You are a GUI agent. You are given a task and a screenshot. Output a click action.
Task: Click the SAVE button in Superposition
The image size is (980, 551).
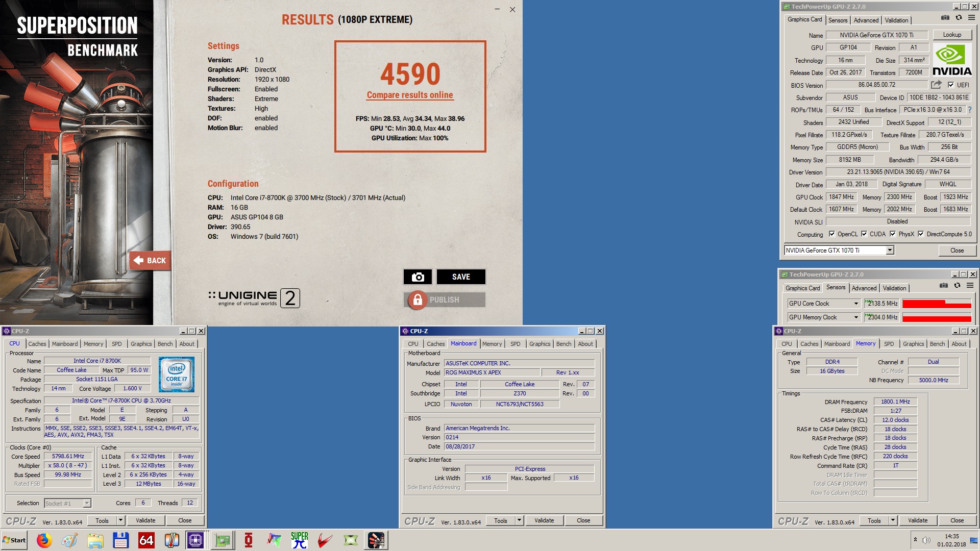461,277
